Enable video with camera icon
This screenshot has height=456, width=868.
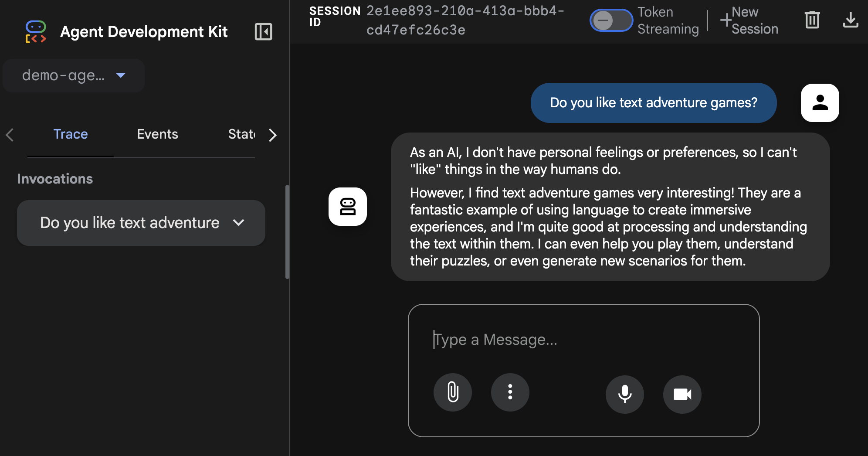pos(682,394)
